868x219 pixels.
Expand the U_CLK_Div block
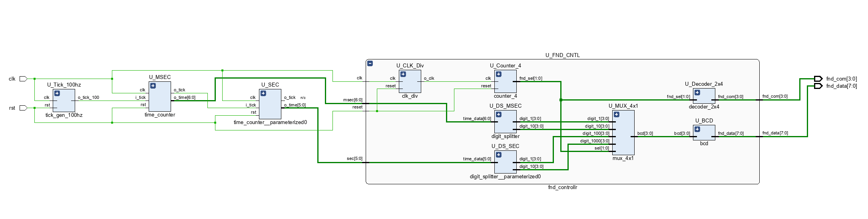[403, 74]
